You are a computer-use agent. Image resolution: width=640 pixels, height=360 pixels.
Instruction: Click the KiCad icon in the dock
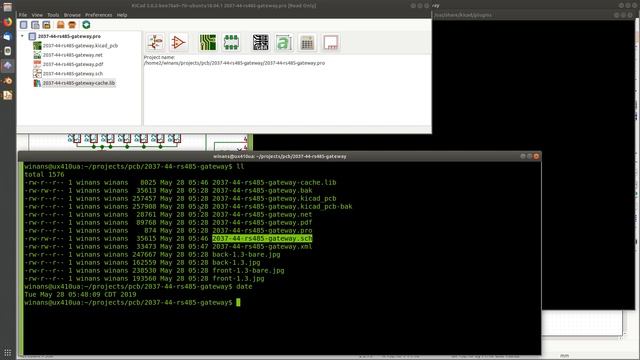coord(7,66)
